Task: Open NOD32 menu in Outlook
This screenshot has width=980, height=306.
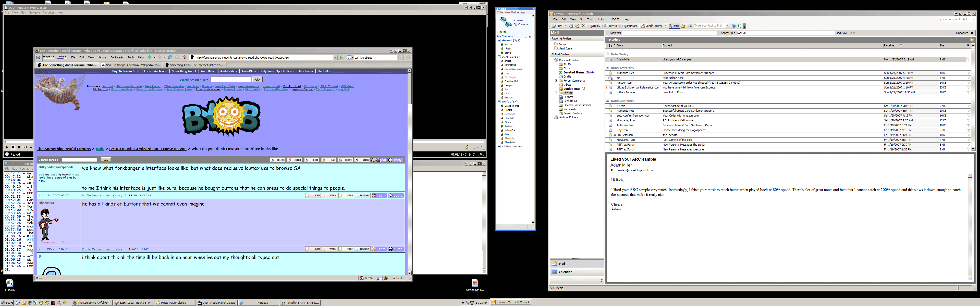Action: click(615, 19)
